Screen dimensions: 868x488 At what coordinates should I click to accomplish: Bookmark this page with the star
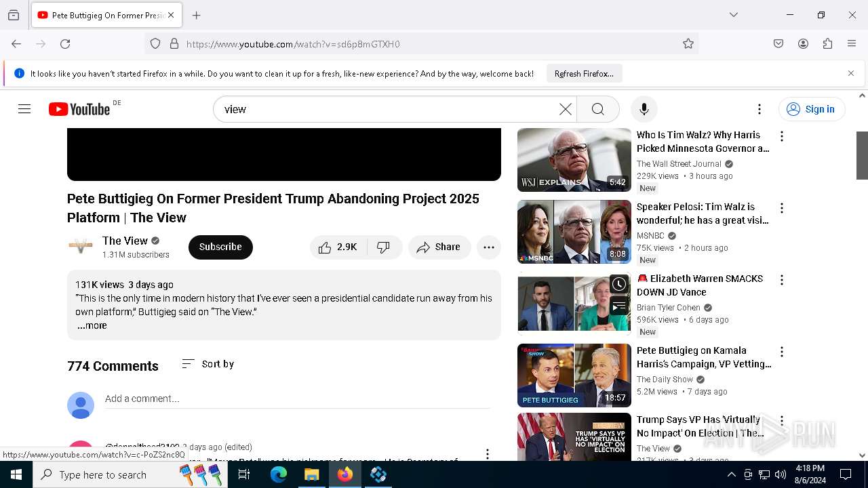pyautogui.click(x=688, y=44)
